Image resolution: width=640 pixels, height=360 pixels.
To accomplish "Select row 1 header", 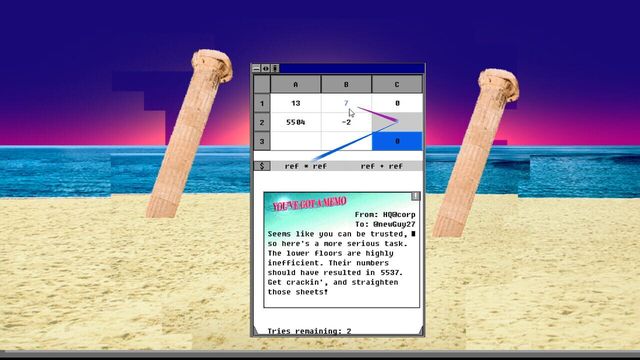I will pyautogui.click(x=262, y=103).
